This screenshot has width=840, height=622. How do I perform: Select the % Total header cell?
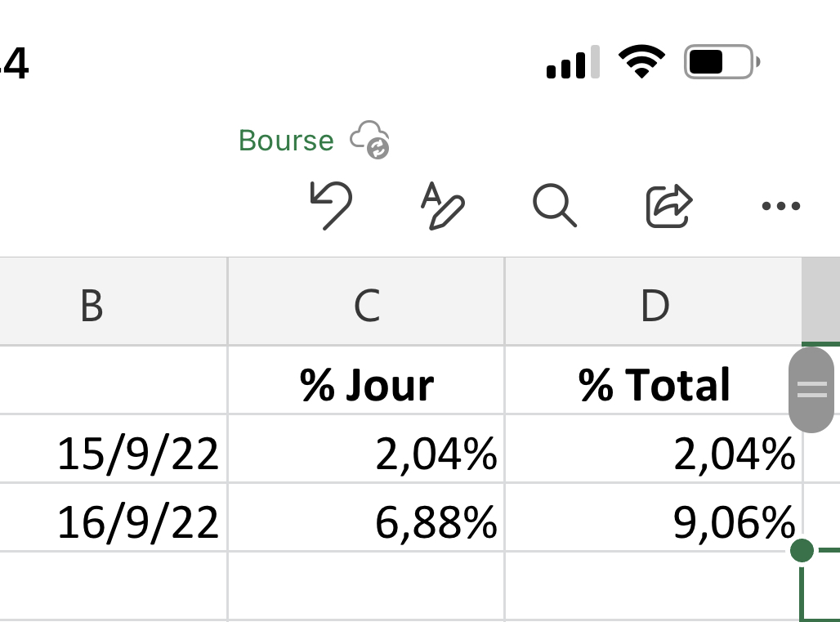pyautogui.click(x=654, y=384)
